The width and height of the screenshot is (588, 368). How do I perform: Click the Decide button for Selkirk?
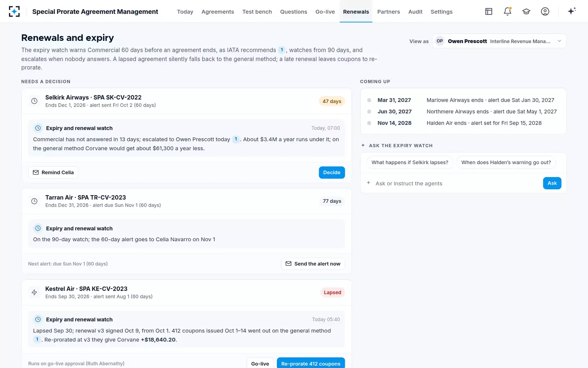click(x=332, y=173)
